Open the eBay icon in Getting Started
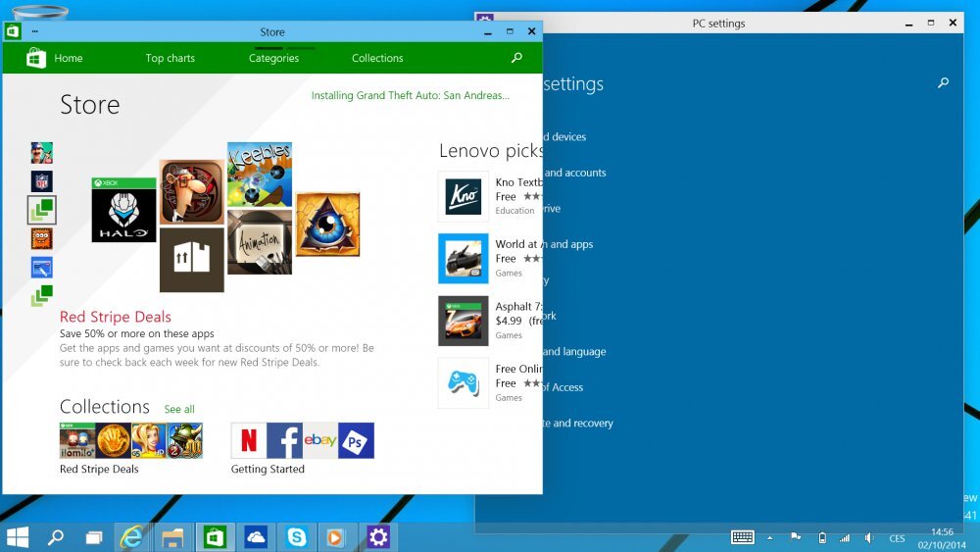This screenshot has height=552, width=980. tap(320, 441)
